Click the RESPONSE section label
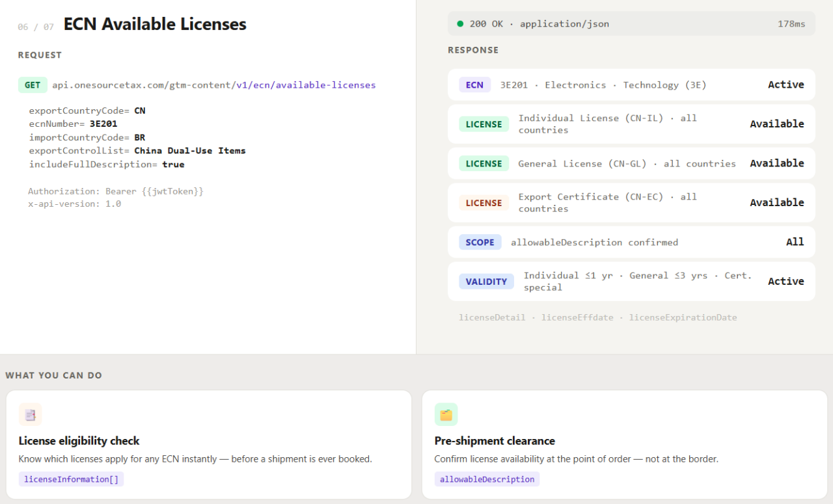The image size is (833, 504). [x=473, y=50]
